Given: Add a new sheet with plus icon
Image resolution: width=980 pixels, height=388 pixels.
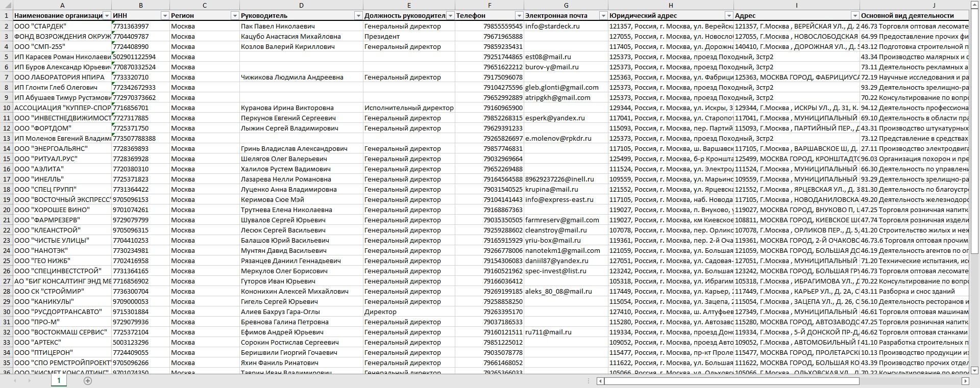Looking at the screenshot, I should click(x=88, y=381).
